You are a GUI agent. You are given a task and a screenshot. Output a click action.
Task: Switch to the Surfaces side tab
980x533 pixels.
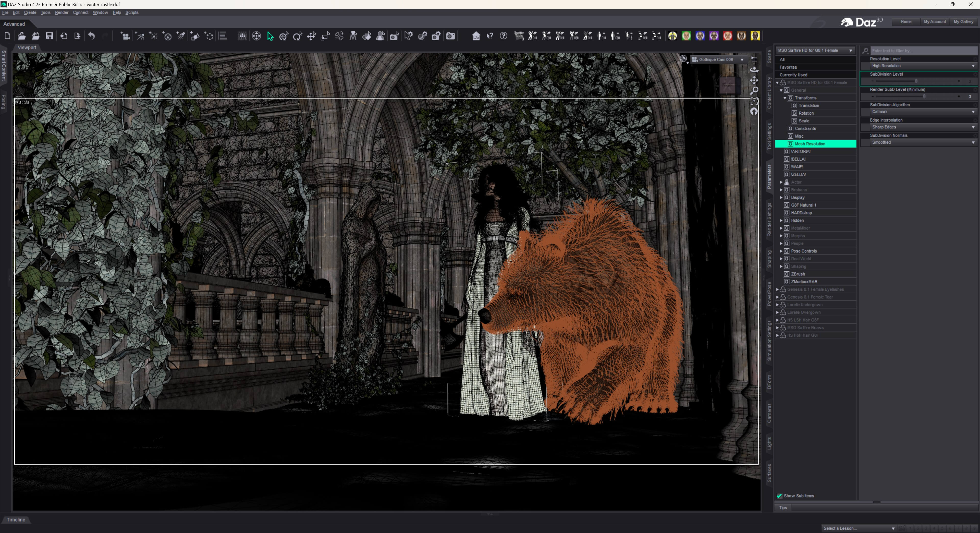pyautogui.click(x=769, y=473)
